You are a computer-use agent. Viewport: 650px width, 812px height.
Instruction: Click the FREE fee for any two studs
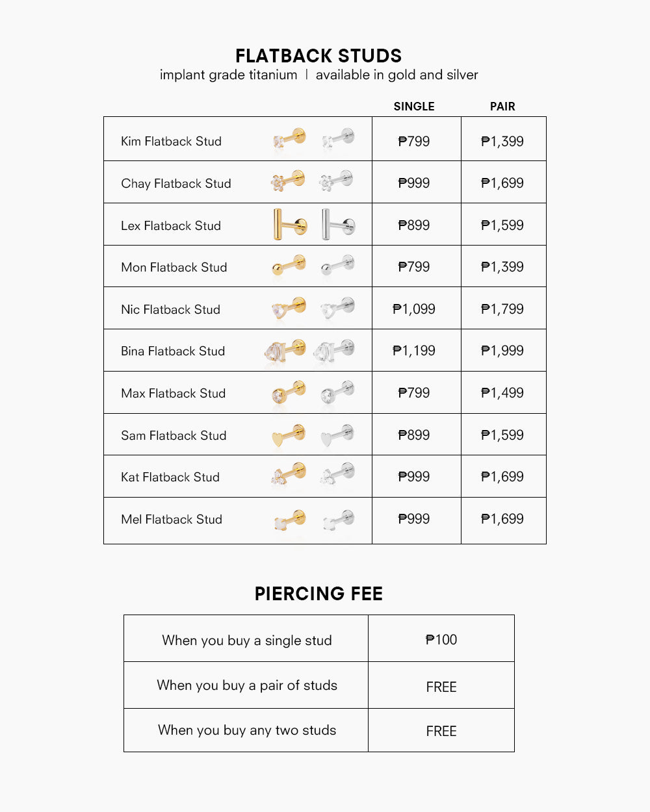pos(441,731)
